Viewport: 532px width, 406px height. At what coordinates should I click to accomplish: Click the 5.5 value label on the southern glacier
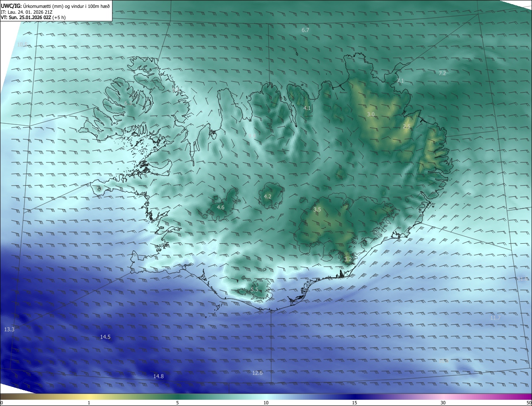[254, 290]
